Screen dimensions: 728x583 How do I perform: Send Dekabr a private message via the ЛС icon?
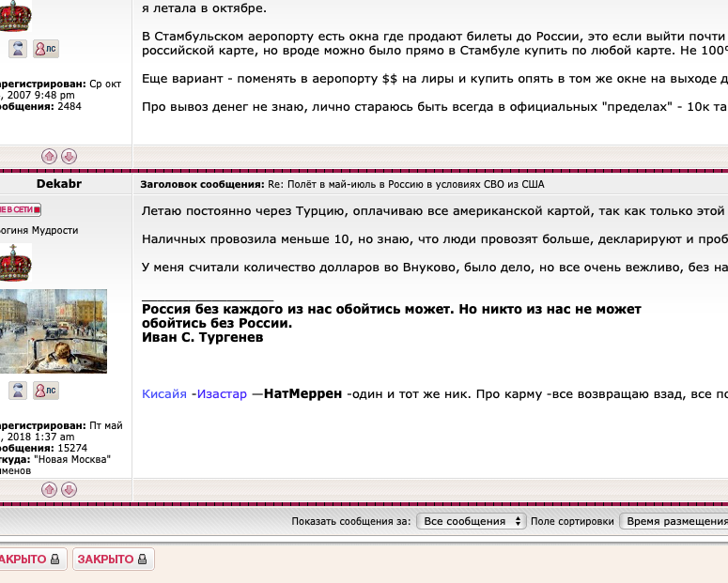[45, 391]
